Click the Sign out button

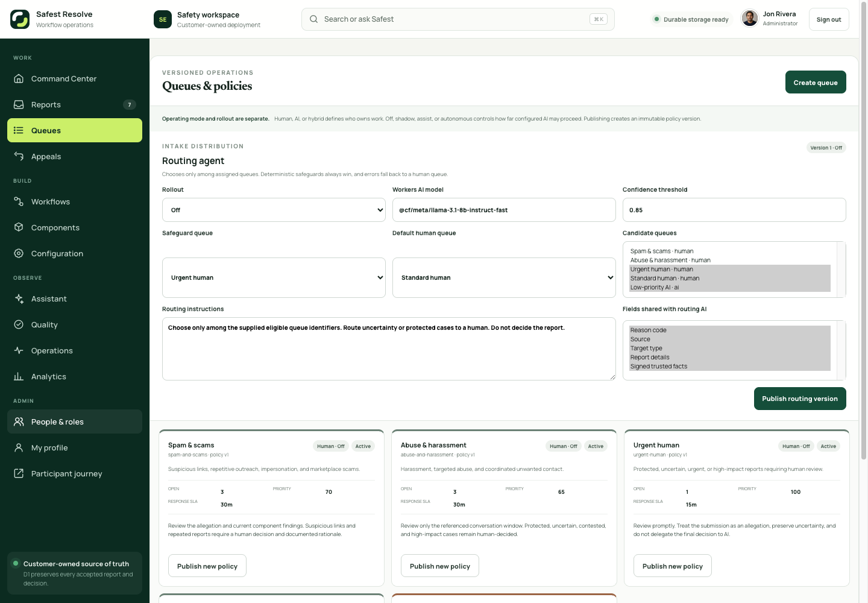point(829,19)
